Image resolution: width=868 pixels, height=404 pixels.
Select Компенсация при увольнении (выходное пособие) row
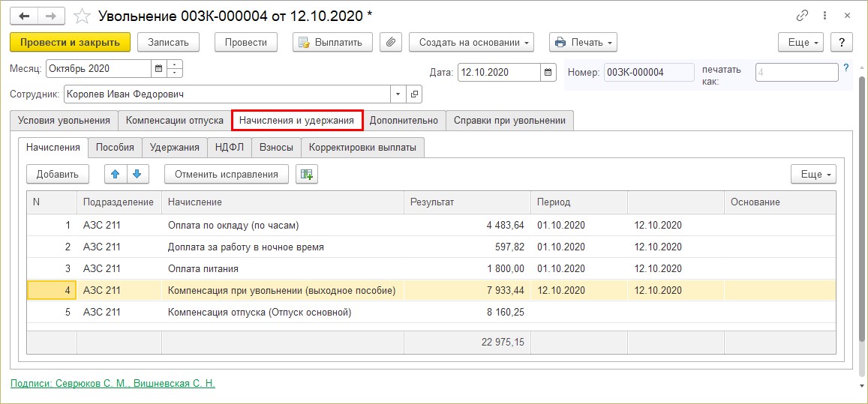pyautogui.click(x=431, y=290)
